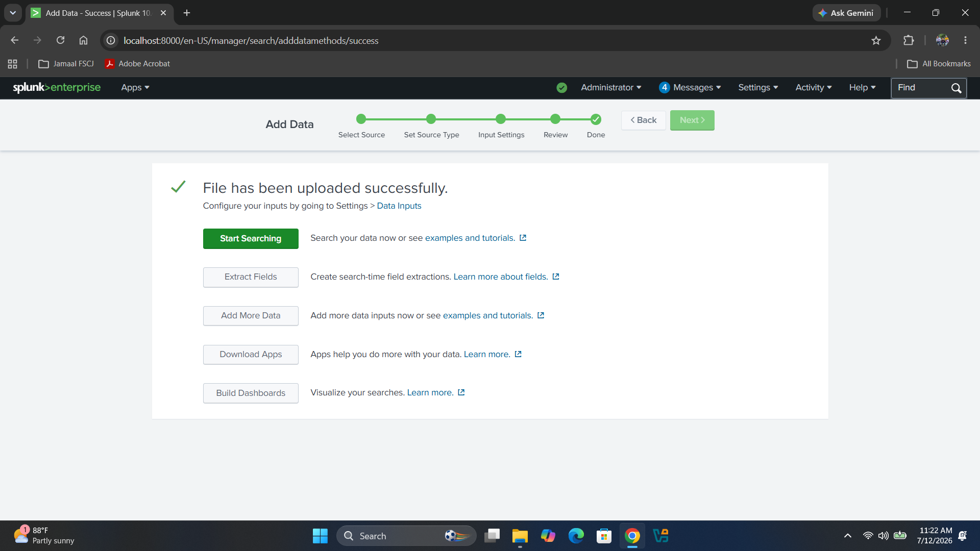Click the Ask Gemini button
The width and height of the screenshot is (980, 551).
(846, 13)
